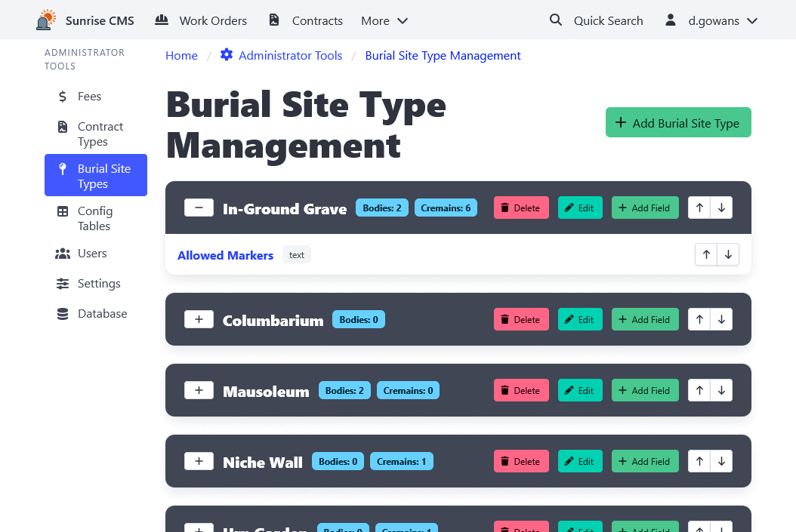Image resolution: width=796 pixels, height=532 pixels.
Task: Open Contract Types in sidebar
Action: pyautogui.click(x=96, y=134)
